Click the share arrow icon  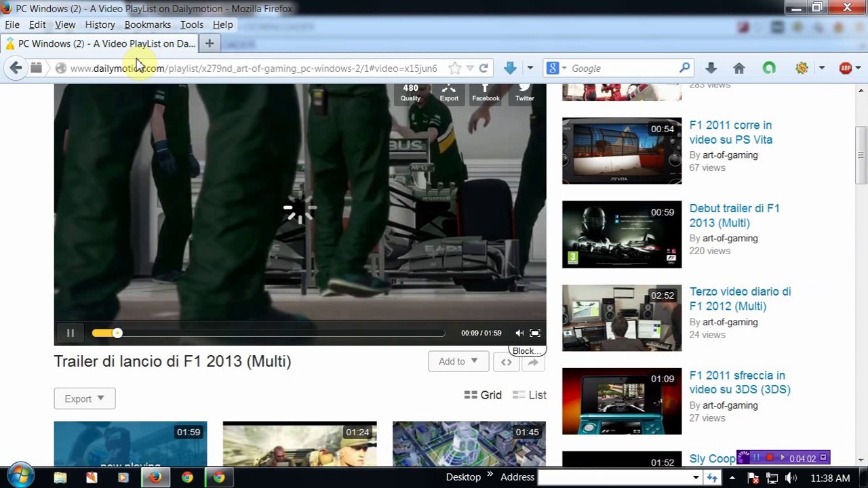tap(533, 362)
